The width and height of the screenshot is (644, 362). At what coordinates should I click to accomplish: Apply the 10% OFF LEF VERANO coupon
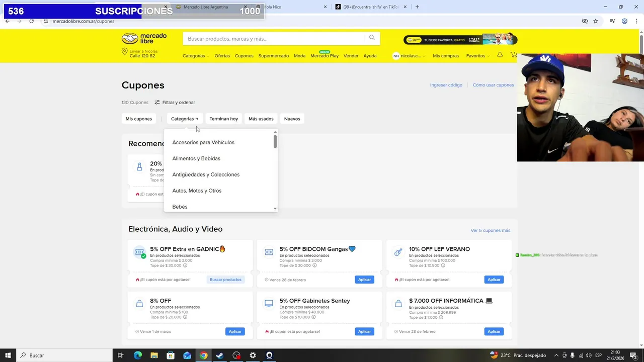point(494,280)
